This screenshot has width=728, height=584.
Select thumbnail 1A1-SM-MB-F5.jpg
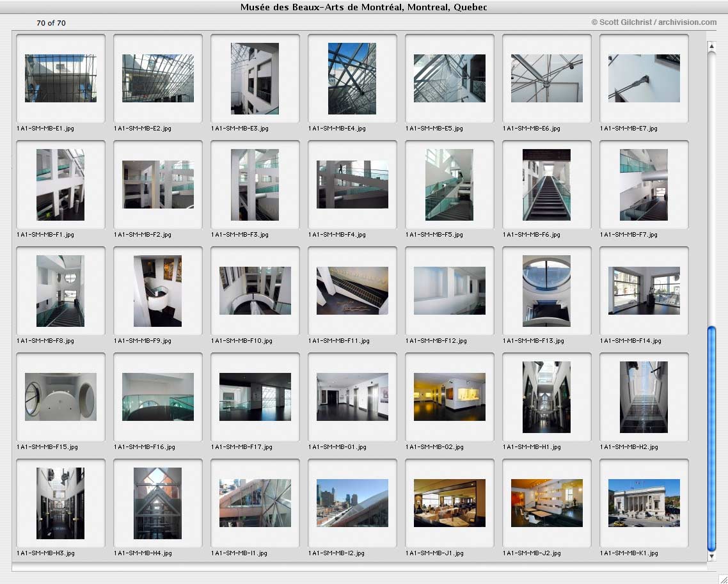point(450,185)
